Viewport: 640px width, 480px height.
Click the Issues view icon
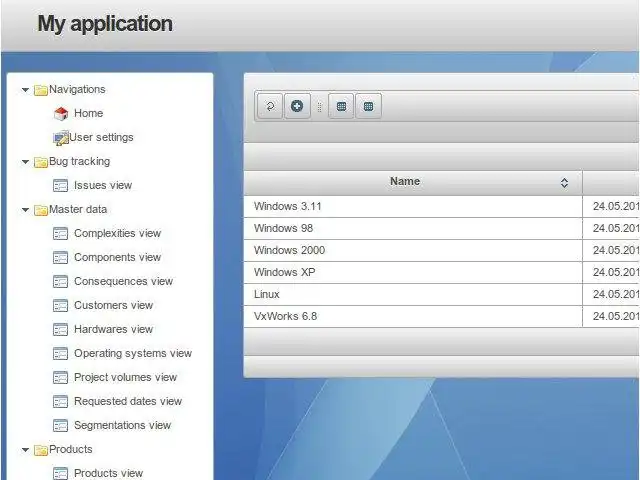[60, 186]
